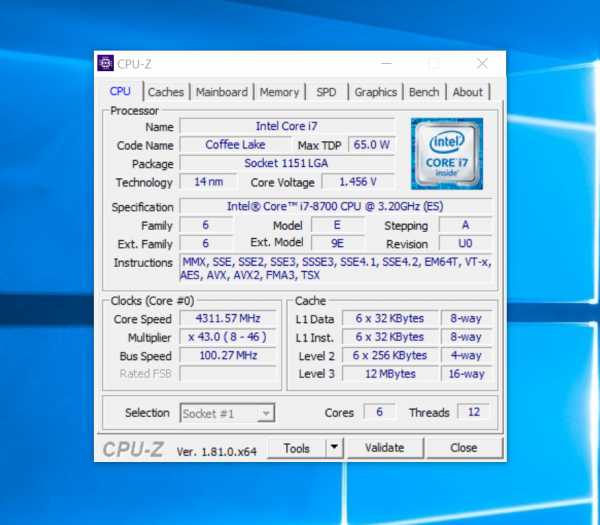The image size is (600, 525).
Task: Click the Core Speed value field
Action: [228, 318]
